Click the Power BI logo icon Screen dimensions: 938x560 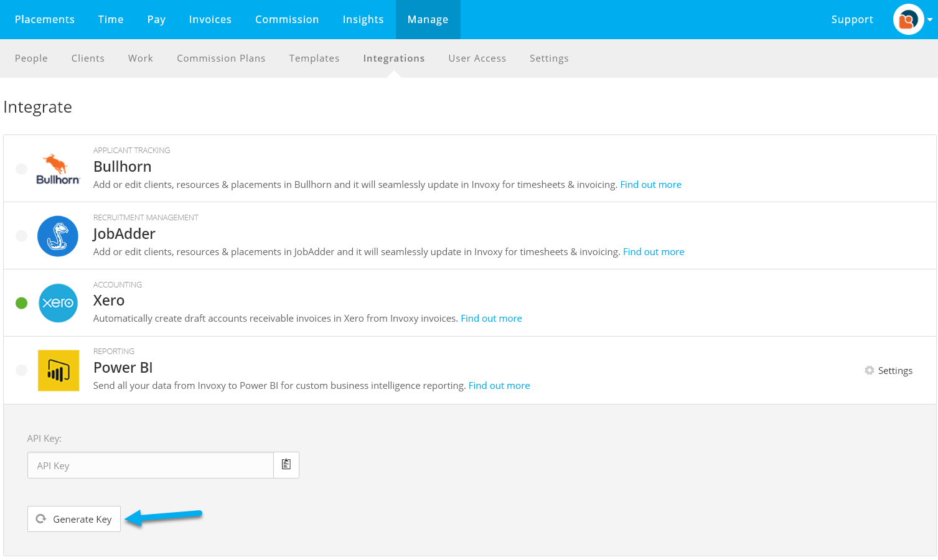click(59, 370)
